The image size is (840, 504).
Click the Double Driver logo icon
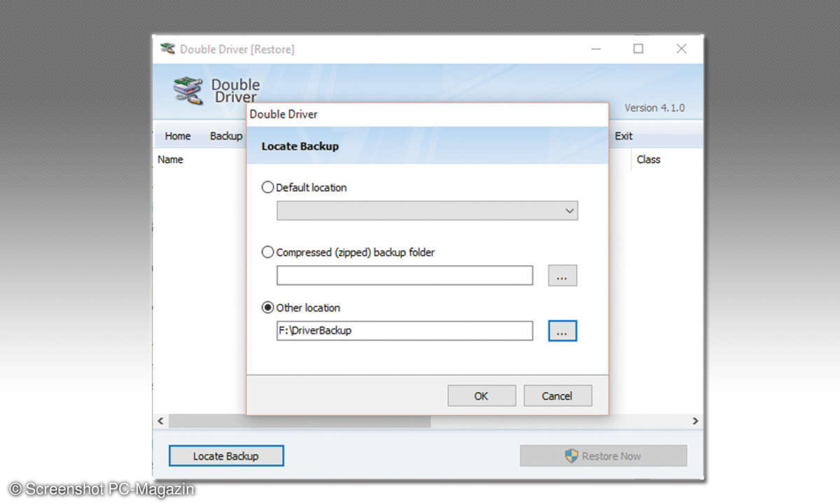coord(188,90)
